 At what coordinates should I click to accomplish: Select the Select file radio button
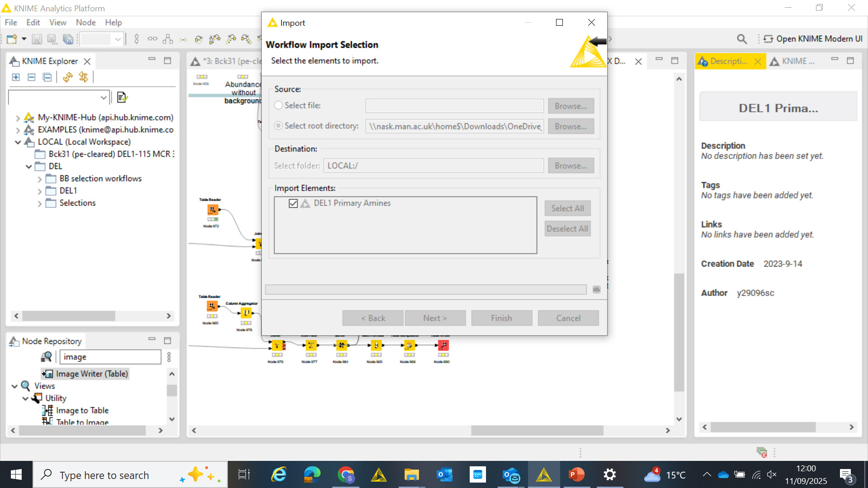point(278,105)
